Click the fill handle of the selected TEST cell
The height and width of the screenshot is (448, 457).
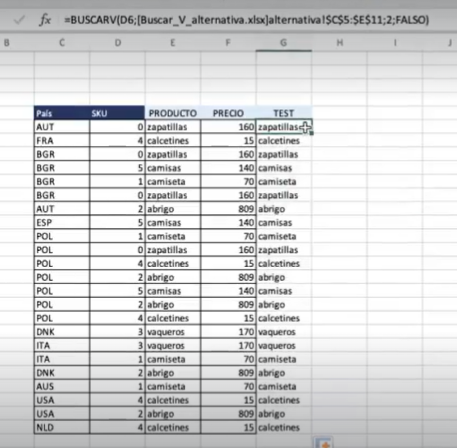311,133
